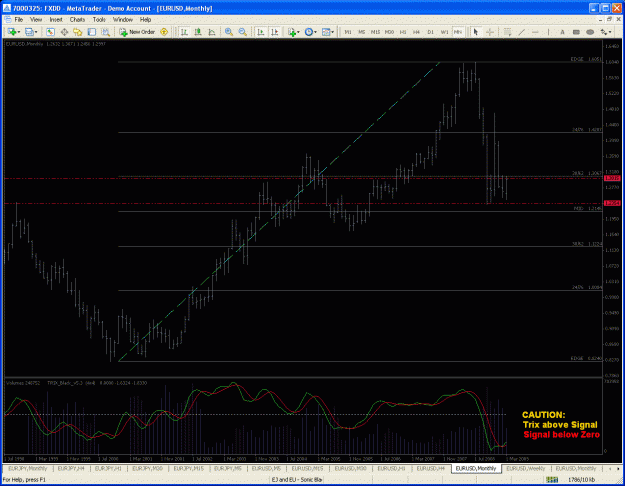This screenshot has width=625, height=486.
Task: Open the Strategy Tester magnifier icon
Action: point(105,32)
